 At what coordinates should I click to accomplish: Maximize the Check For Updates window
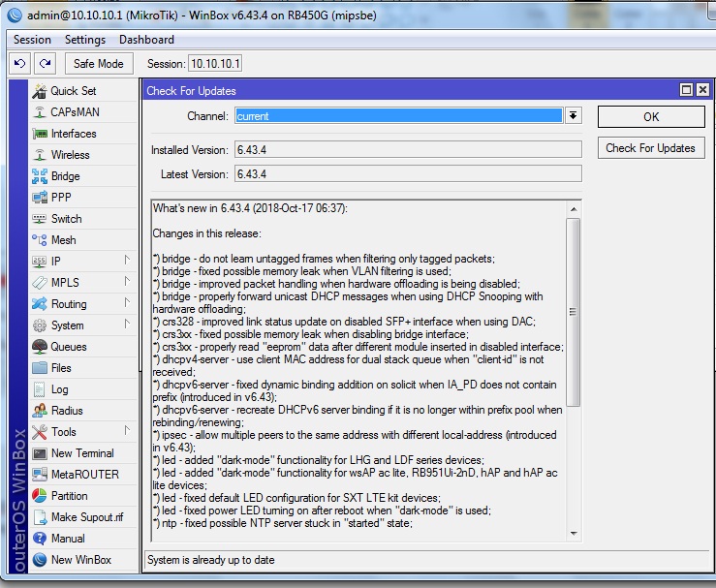[686, 89]
